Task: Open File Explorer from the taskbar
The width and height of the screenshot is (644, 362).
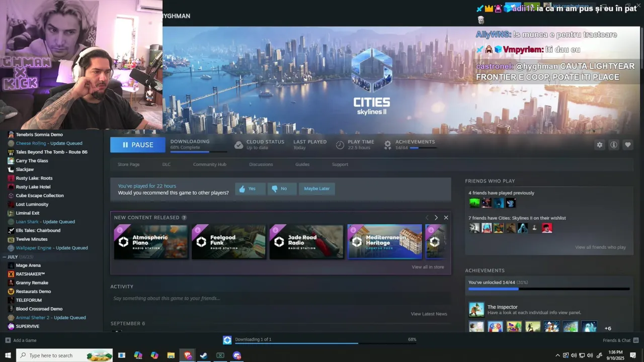Action: tap(171, 355)
